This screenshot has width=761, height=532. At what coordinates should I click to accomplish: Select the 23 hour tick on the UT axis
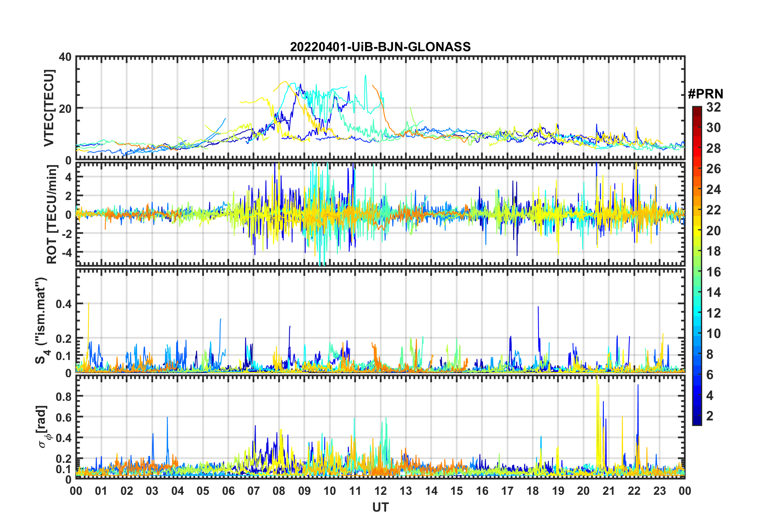point(659,491)
